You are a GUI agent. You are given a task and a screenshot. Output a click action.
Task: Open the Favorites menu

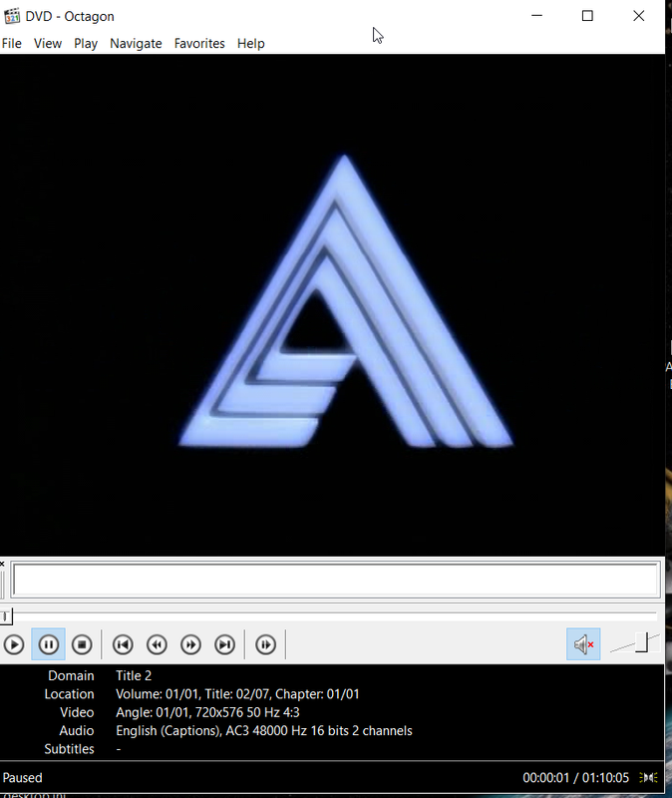[x=199, y=44]
